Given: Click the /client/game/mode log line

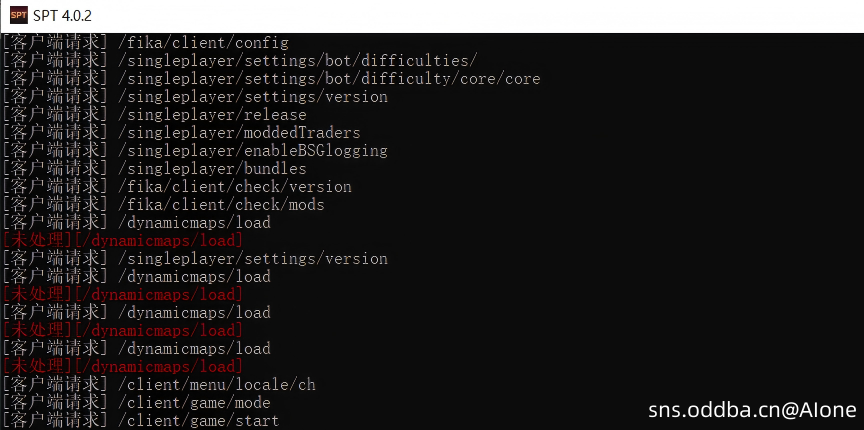Looking at the screenshot, I should [194, 403].
